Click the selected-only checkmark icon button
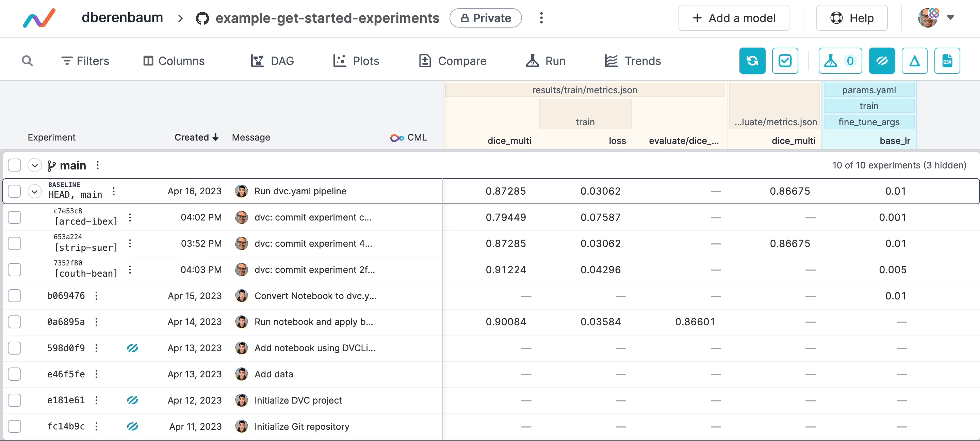The image size is (980, 441). tap(784, 61)
